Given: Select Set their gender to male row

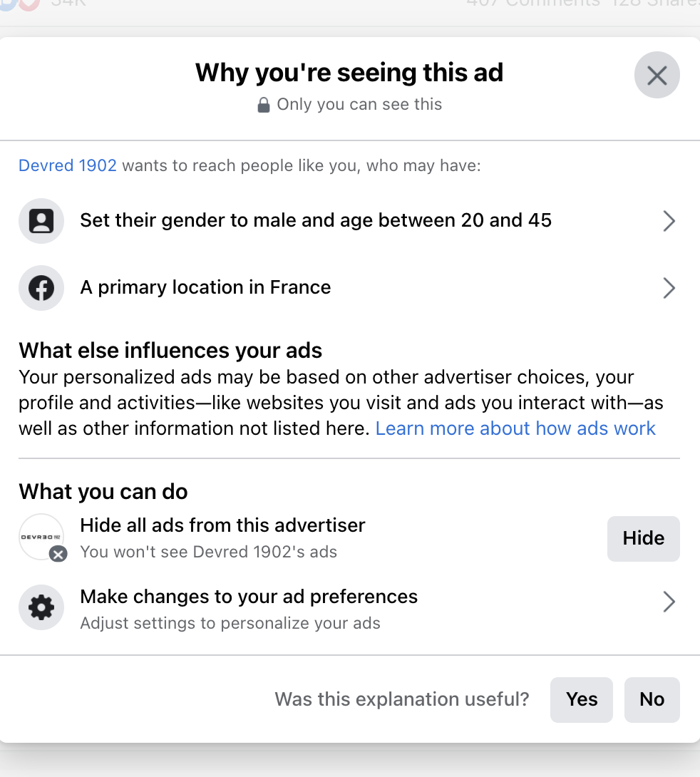Looking at the screenshot, I should (316, 220).
